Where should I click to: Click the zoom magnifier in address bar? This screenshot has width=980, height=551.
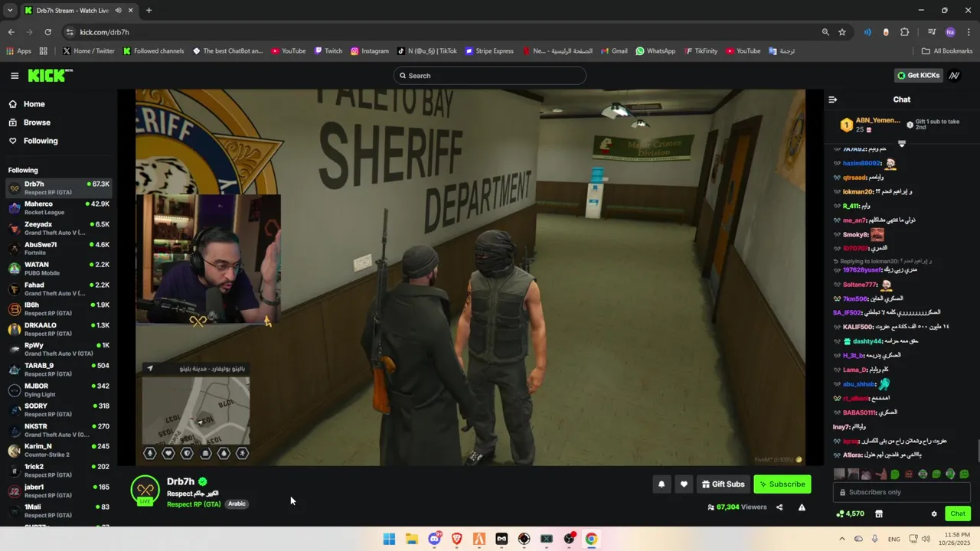coord(825,32)
